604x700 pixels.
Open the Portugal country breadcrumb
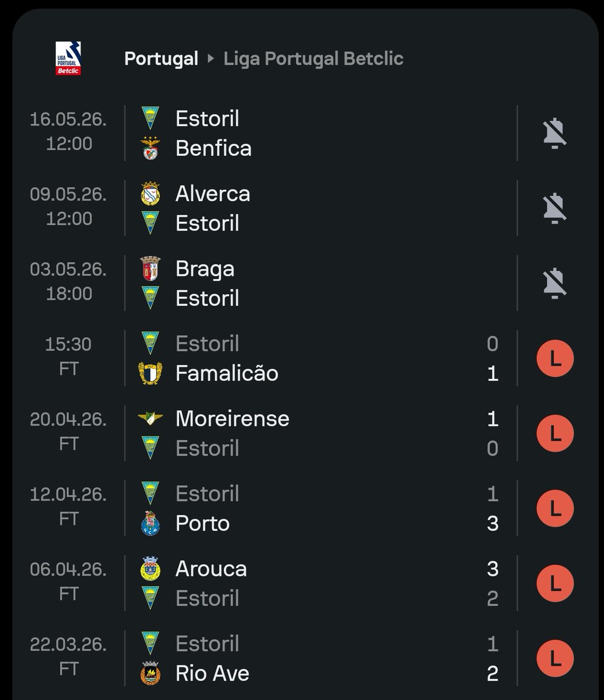click(x=161, y=59)
